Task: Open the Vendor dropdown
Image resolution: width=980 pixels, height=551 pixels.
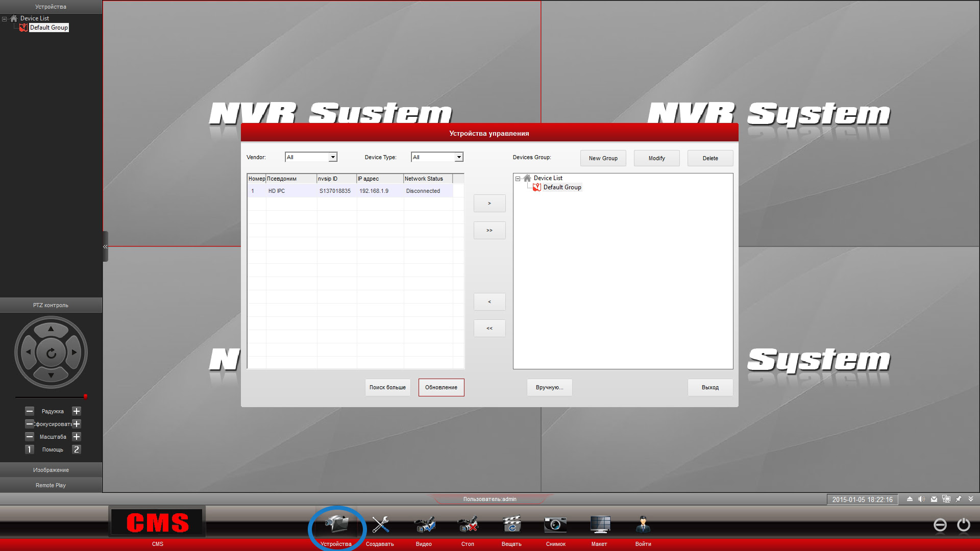Action: [x=333, y=157]
